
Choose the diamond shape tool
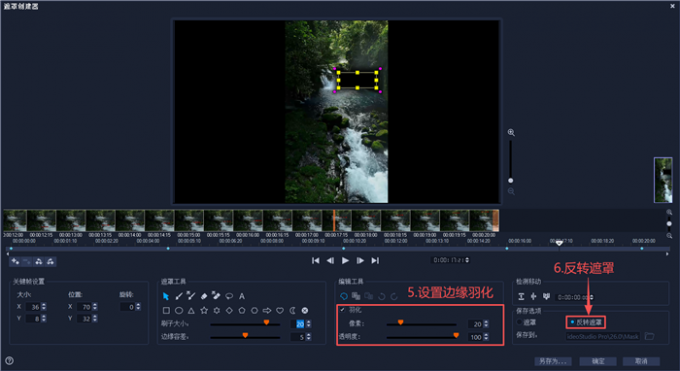(229, 311)
